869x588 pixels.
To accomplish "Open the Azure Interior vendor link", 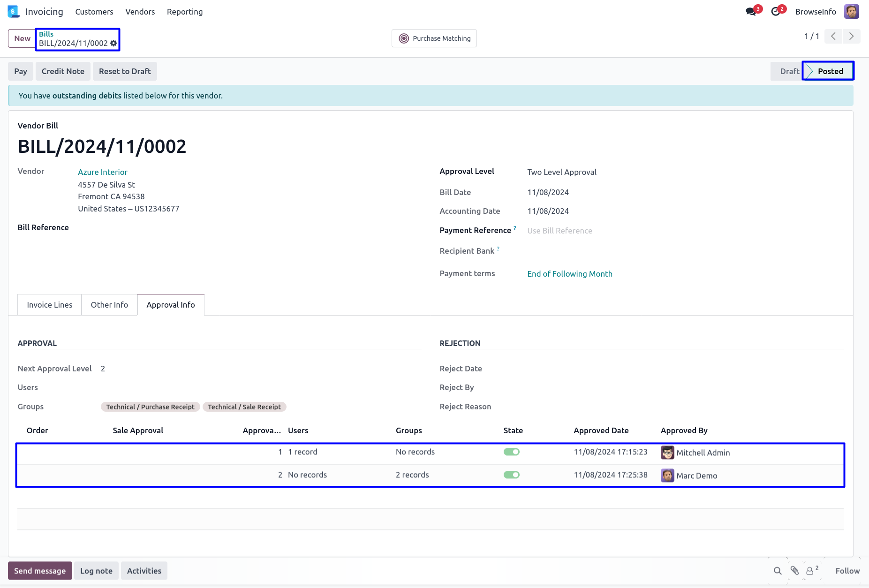I will pos(103,172).
